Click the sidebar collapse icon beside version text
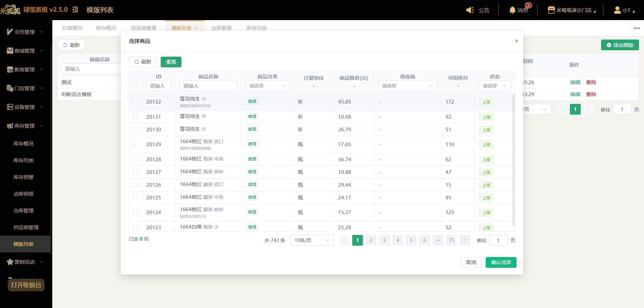Viewport: 644px width, 308px height. point(75,10)
